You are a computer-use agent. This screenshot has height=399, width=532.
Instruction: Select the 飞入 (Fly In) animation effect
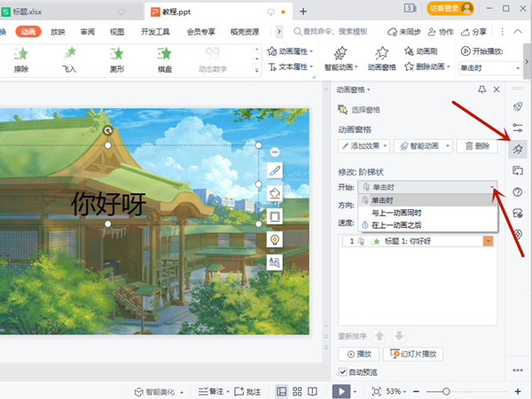point(68,59)
